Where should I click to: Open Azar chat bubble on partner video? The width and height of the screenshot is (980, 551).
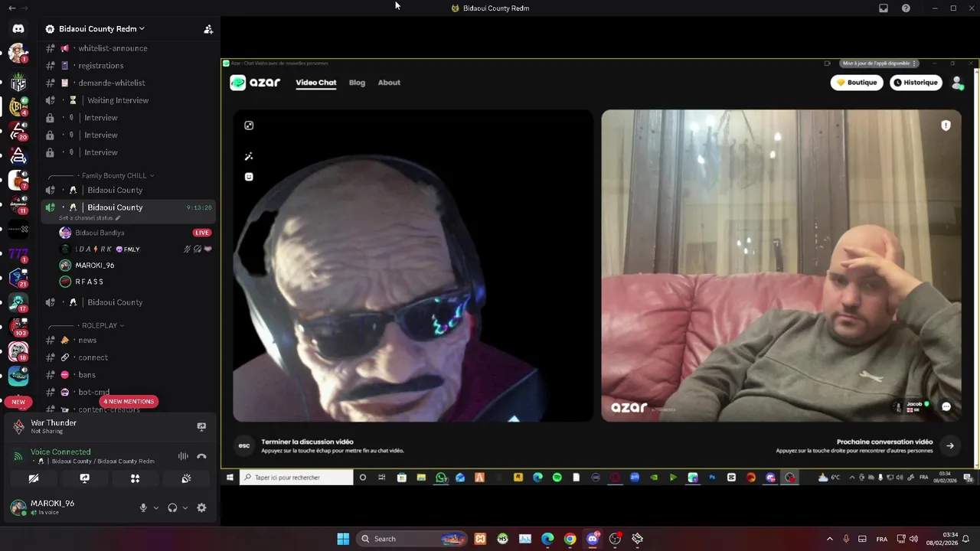(946, 407)
